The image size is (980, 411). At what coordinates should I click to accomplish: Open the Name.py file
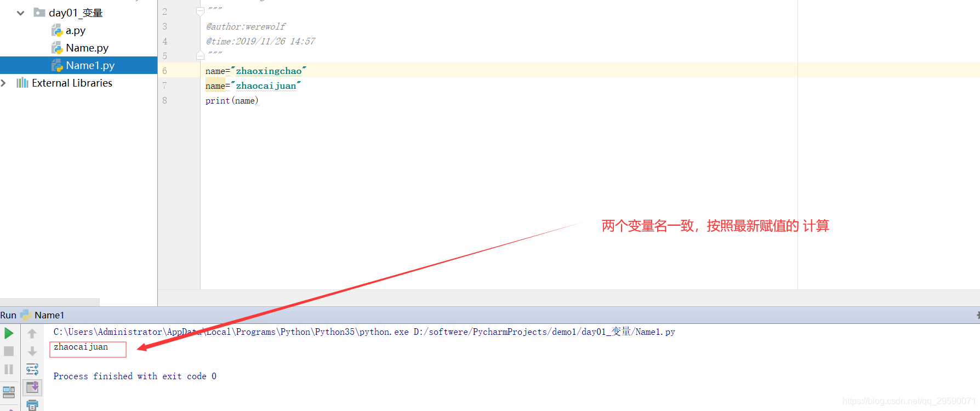[x=87, y=48]
